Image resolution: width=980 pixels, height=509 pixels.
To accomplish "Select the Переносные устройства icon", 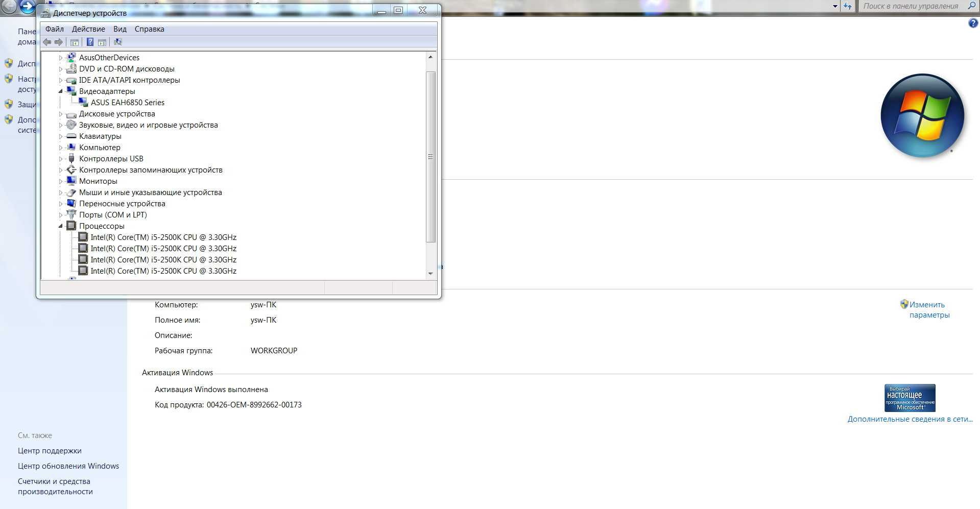I will pyautogui.click(x=71, y=204).
